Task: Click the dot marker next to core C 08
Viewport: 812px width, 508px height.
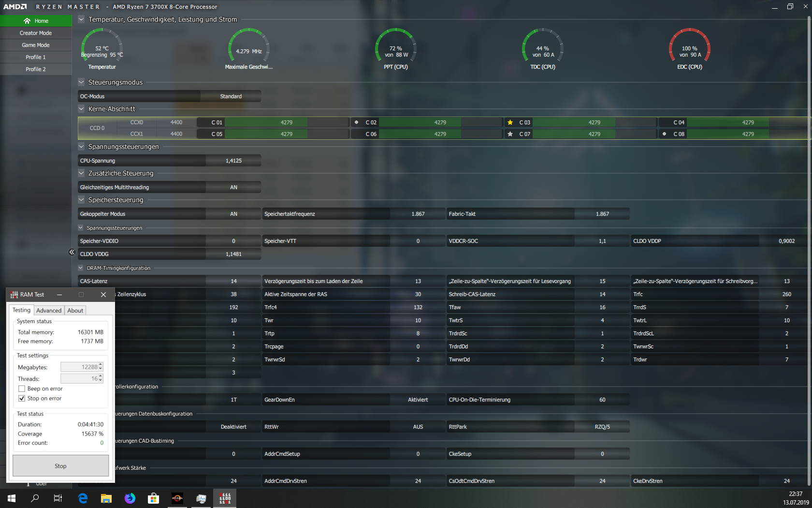Action: [664, 134]
